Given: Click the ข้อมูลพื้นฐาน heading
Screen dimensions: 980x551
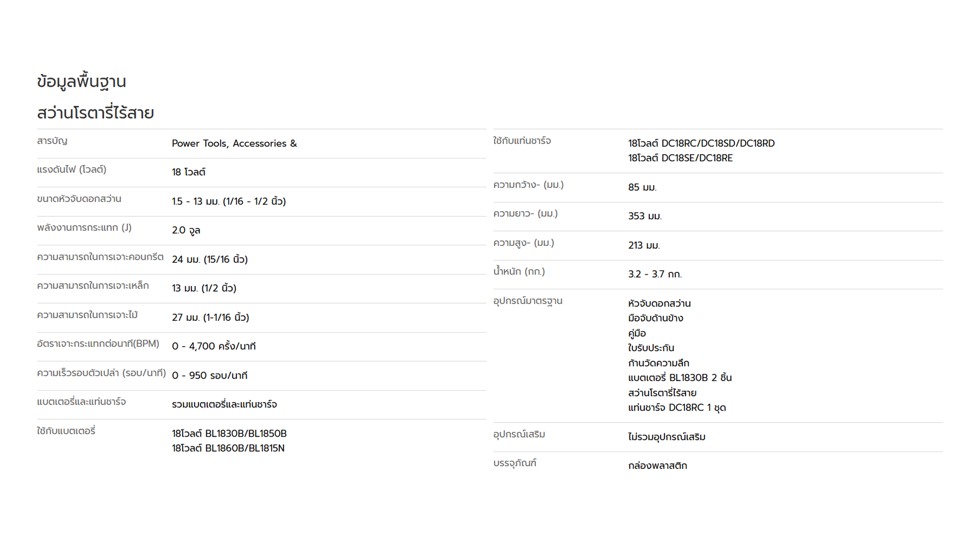Looking at the screenshot, I should pos(81,82).
